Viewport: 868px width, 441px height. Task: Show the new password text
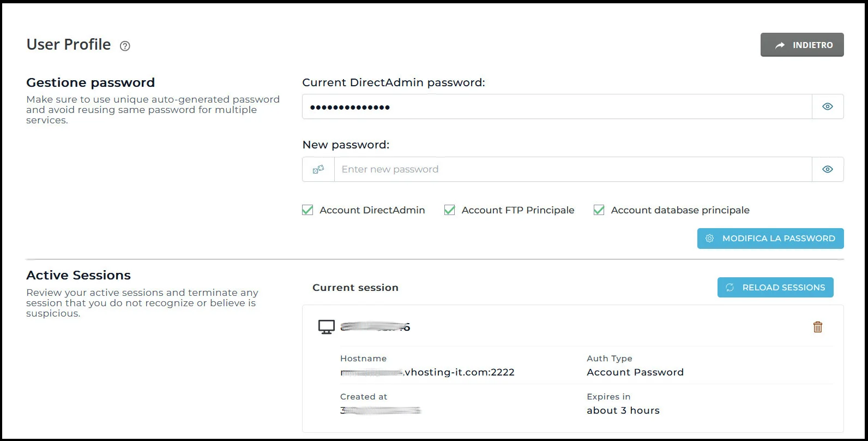[827, 169]
